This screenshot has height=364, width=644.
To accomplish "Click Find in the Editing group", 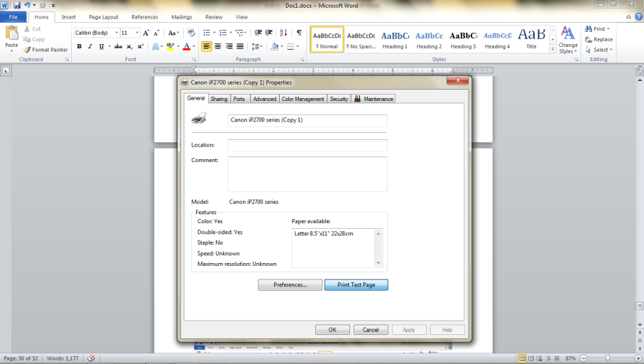I will [596, 28].
